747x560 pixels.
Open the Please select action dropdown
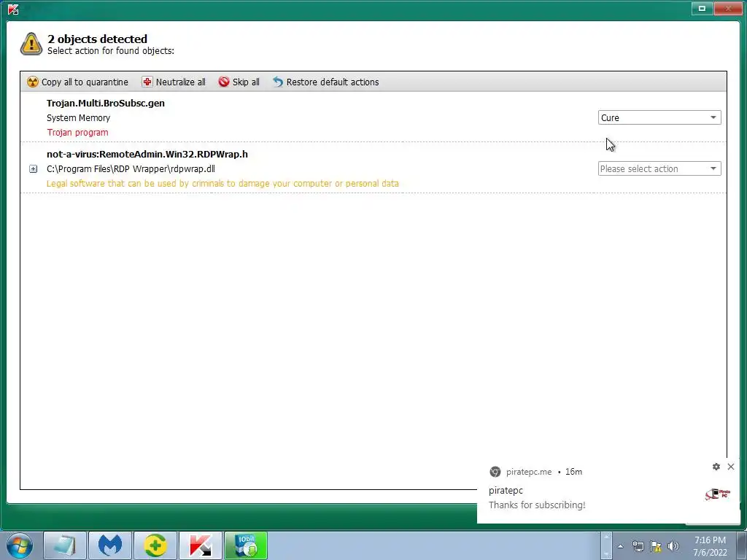[x=659, y=168]
